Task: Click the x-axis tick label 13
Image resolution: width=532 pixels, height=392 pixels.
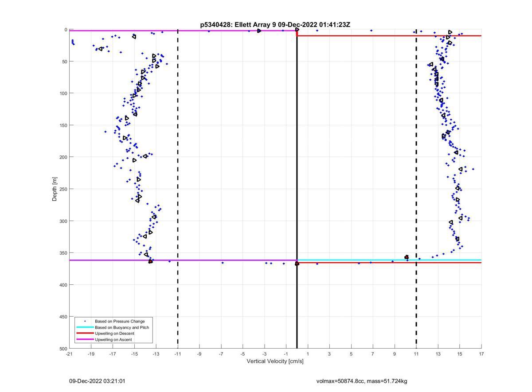Action: click(x=438, y=354)
